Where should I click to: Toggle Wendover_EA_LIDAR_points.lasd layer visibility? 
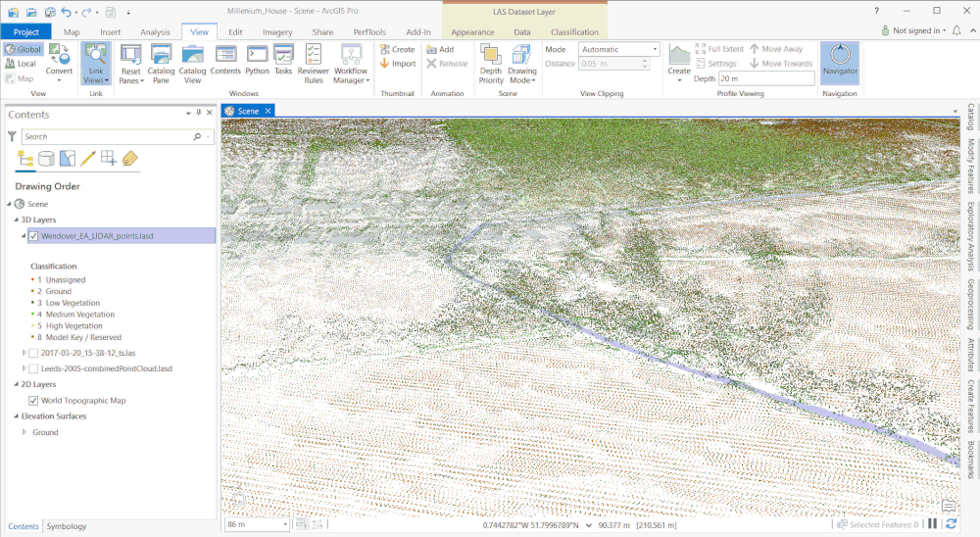[x=33, y=236]
